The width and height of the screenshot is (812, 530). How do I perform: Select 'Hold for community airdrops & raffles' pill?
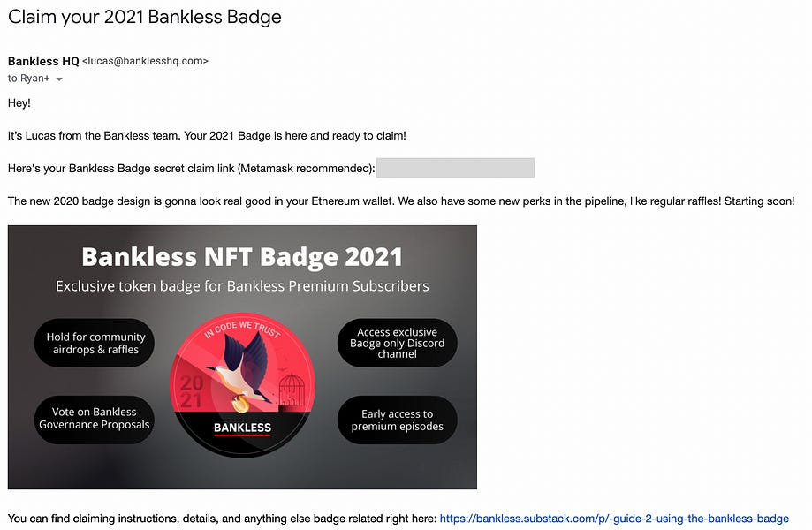click(95, 343)
